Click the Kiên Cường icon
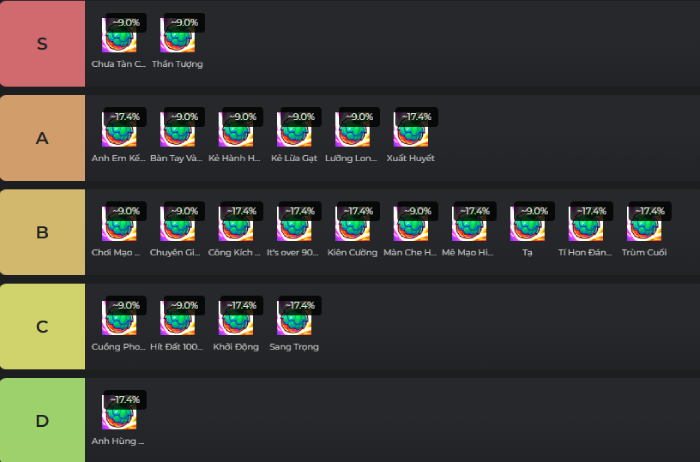Screen dimensions: 700x462 tap(352, 225)
